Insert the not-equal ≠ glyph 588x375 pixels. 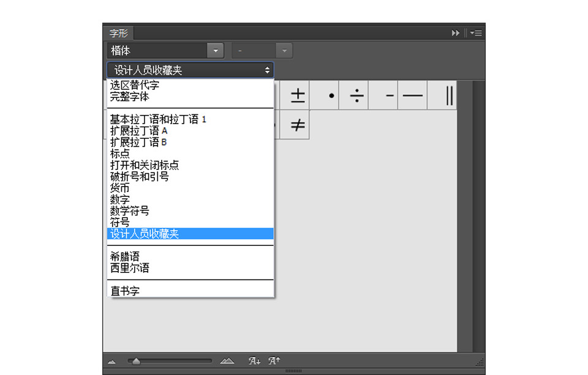(295, 125)
